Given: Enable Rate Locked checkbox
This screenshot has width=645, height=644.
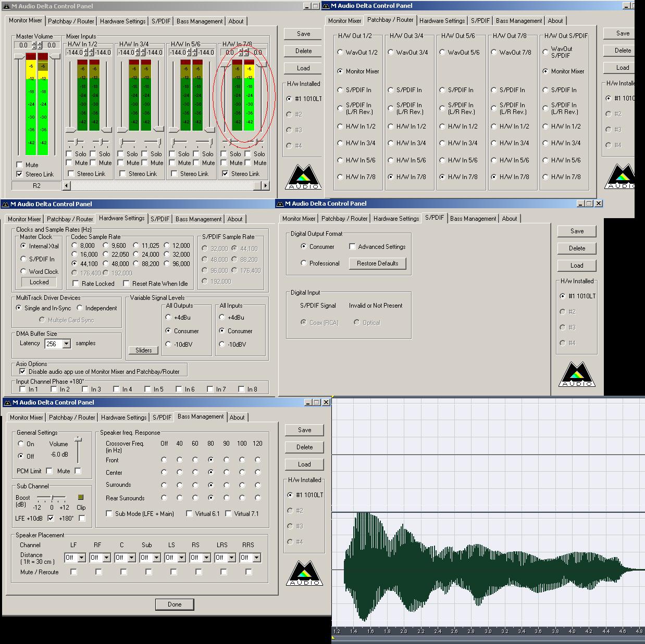Looking at the screenshot, I should click(76, 284).
